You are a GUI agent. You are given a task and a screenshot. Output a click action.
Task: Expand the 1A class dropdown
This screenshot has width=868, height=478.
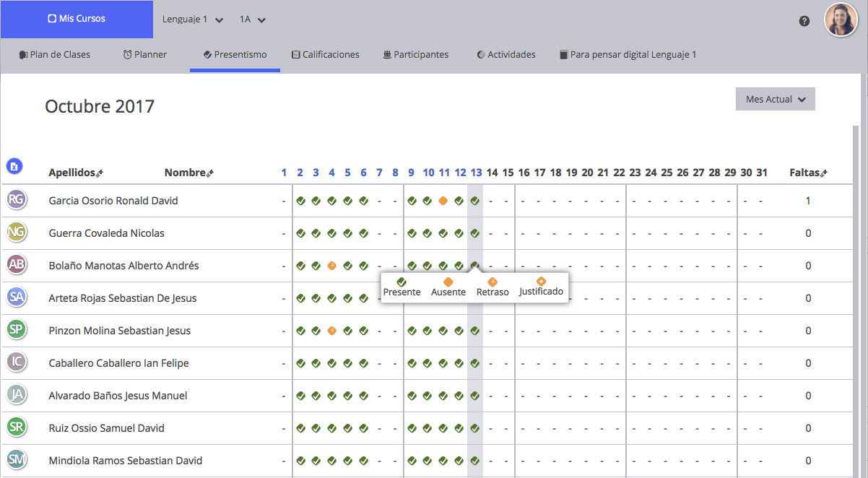coord(253,19)
